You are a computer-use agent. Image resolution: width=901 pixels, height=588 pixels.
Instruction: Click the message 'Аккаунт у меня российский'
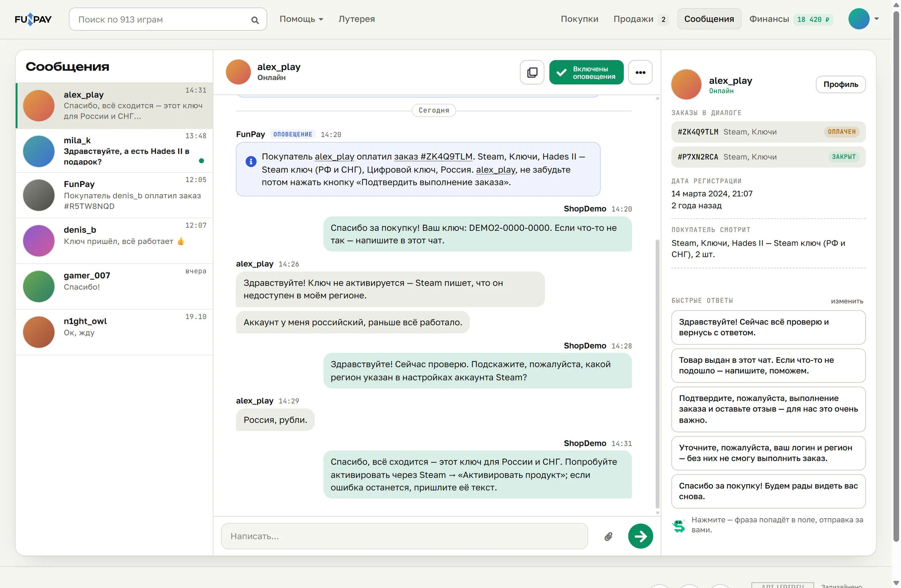(353, 322)
